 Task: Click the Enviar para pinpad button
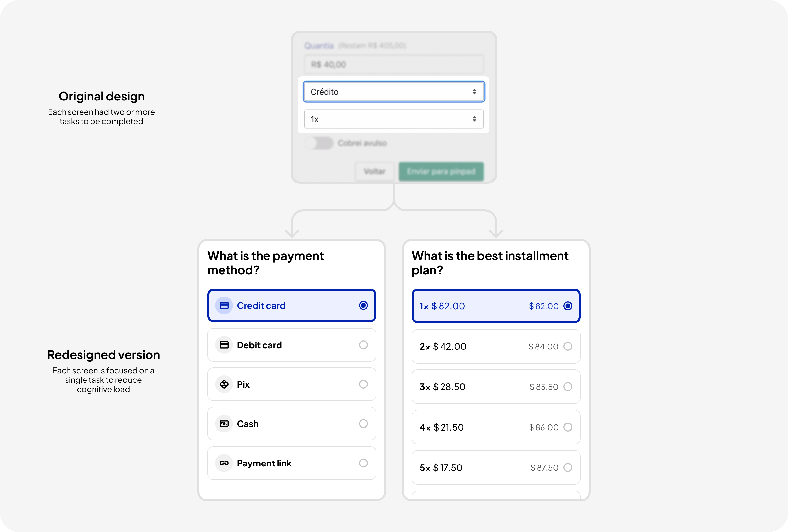click(x=441, y=171)
